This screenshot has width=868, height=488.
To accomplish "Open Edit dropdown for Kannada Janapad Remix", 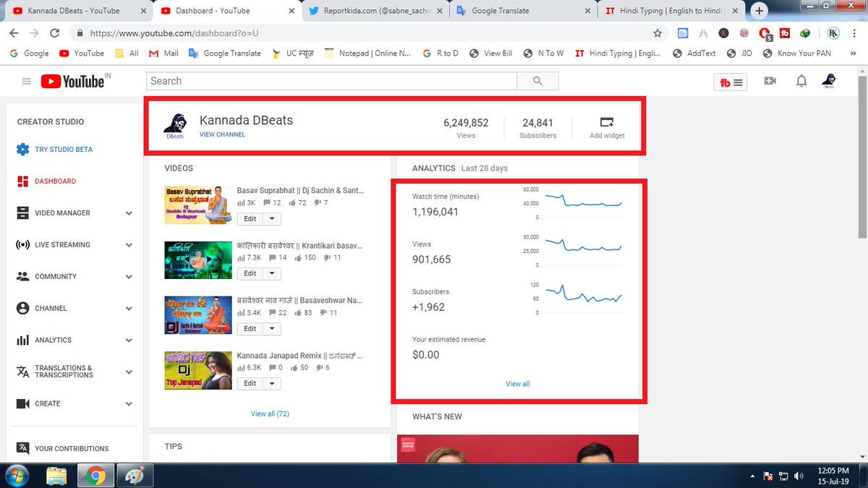I will [272, 383].
